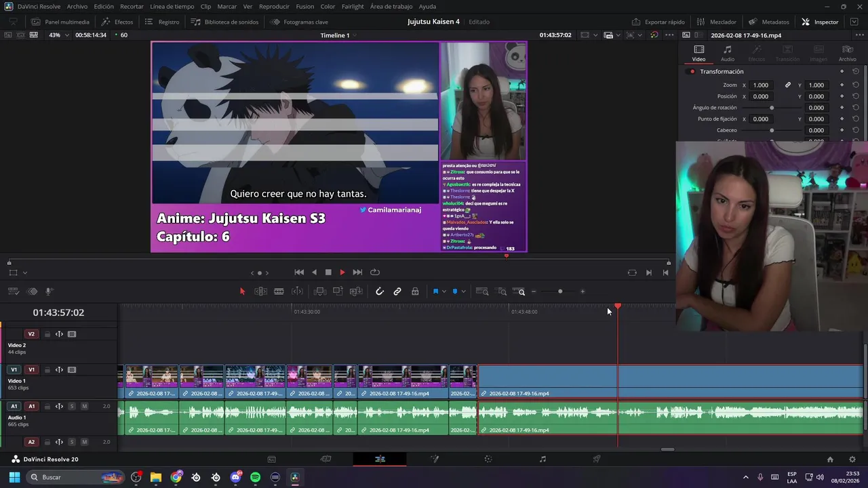Disable Video 2 track filmstrip toggle
Image resolution: width=868 pixels, height=488 pixels.
[x=72, y=334]
